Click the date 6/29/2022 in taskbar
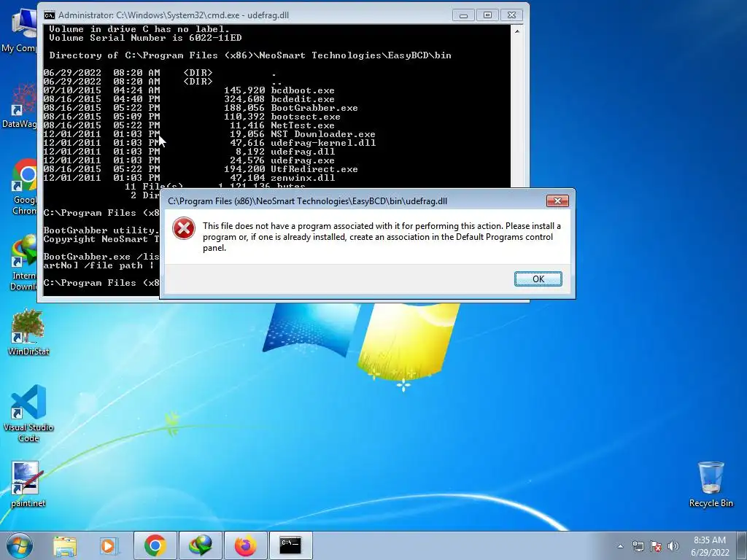Viewport: 747px width, 560px height. point(710,553)
